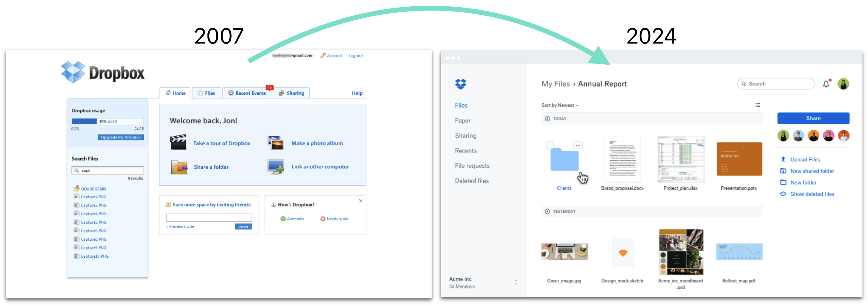The height and width of the screenshot is (306, 868).
Task: Expand the Acme Inc team switcher arrows
Action: [x=516, y=282]
